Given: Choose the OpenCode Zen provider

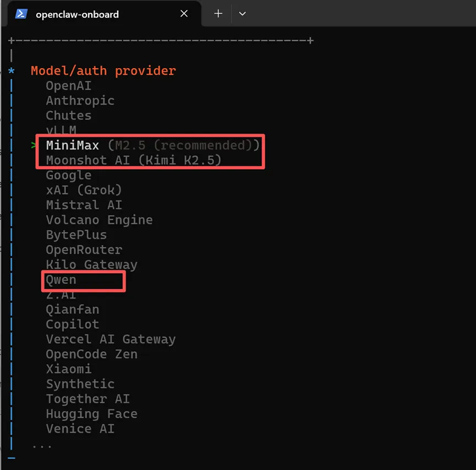Looking at the screenshot, I should tap(92, 354).
